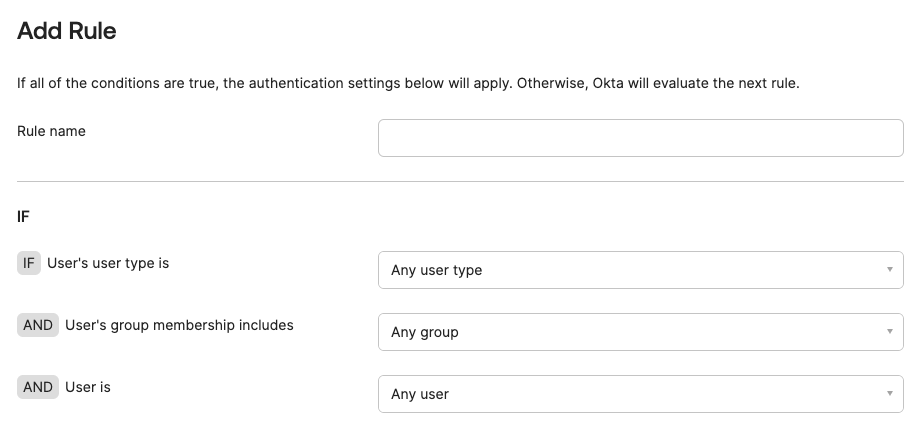Open the Any user type dropdown
The width and height of the screenshot is (919, 424).
tap(640, 270)
